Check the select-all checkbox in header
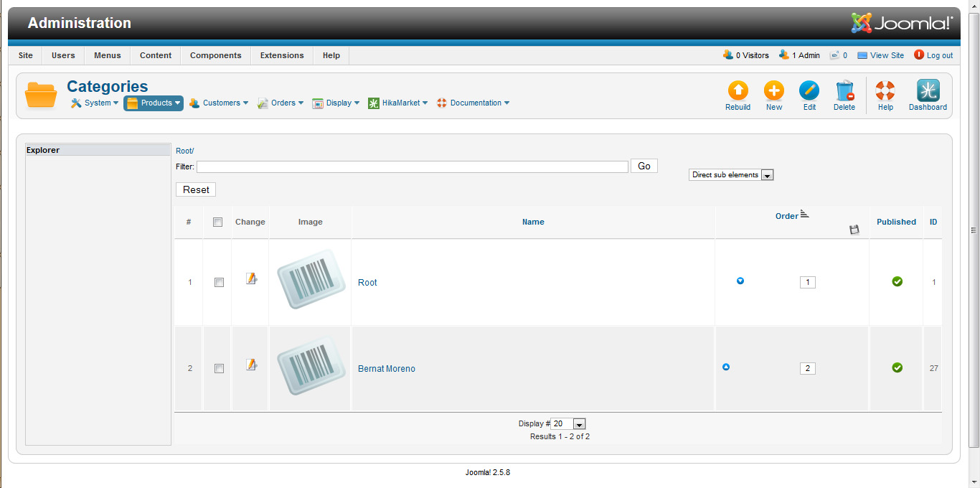 (x=218, y=222)
